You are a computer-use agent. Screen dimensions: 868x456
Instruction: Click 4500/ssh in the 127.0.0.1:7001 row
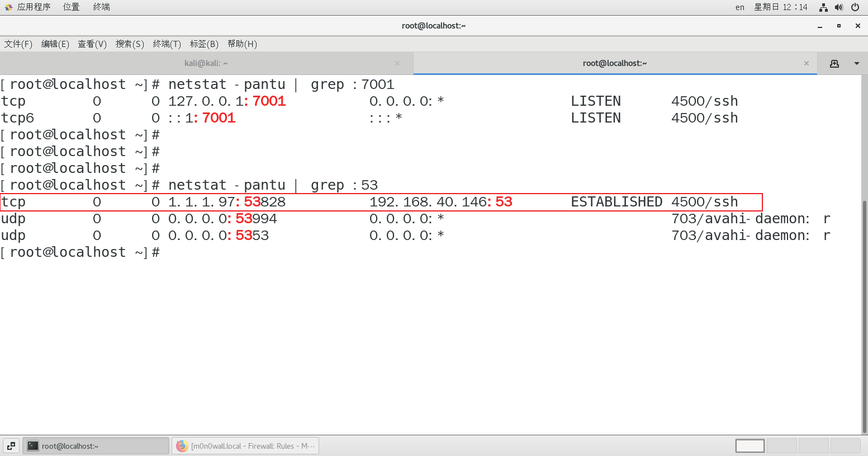[705, 101]
